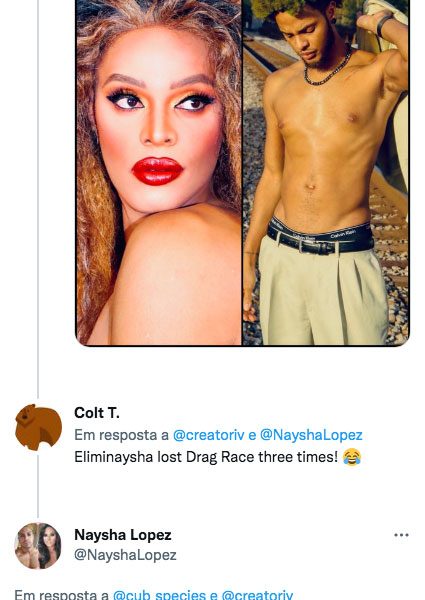Image resolution: width=425 pixels, height=600 pixels.
Task: Open @creatoriv mention in Colt's reply
Action: (x=208, y=435)
